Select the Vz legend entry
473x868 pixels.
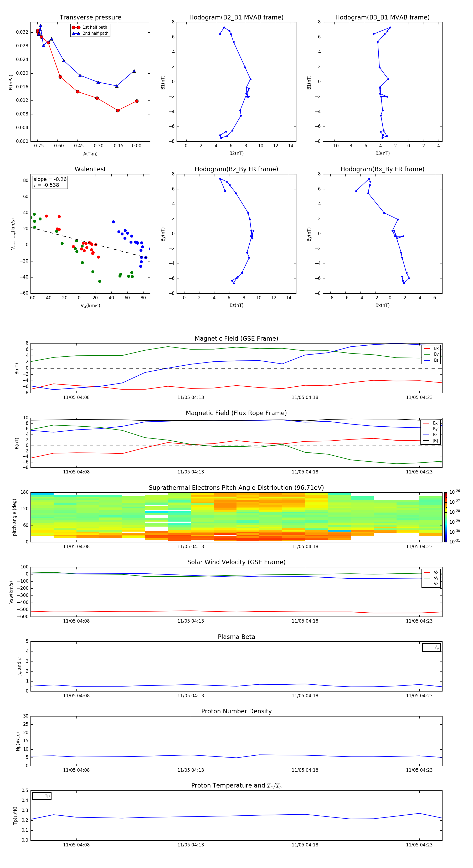pos(431,584)
